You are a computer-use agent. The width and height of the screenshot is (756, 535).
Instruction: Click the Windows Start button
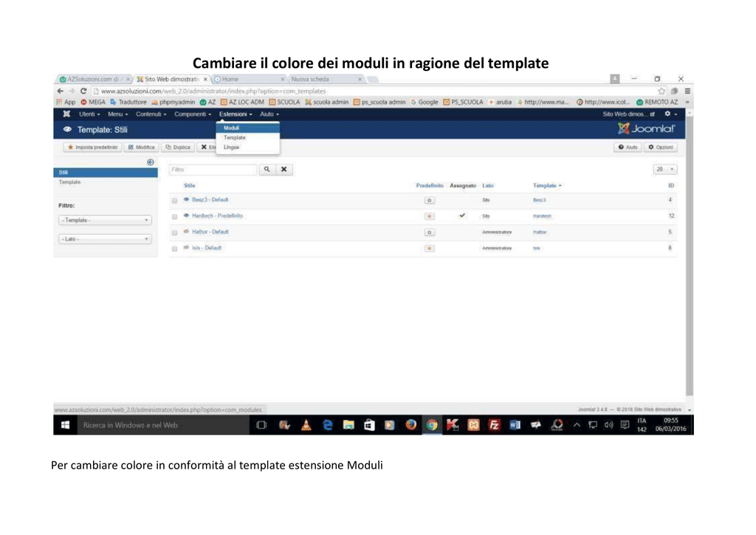[x=65, y=425]
